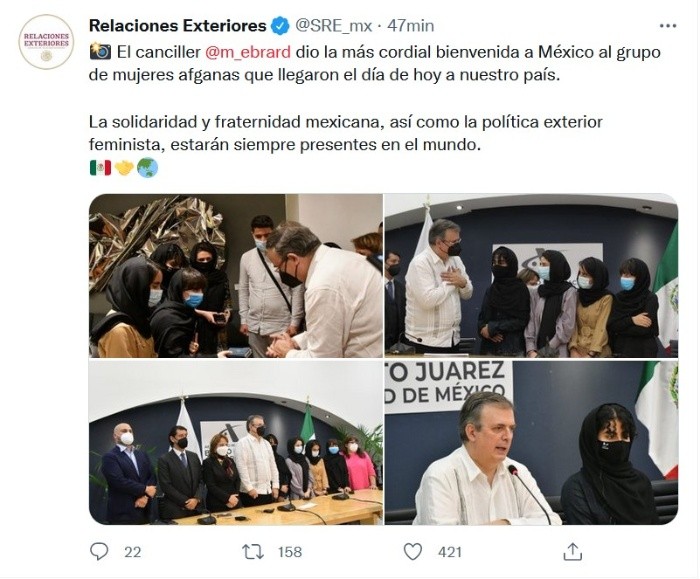
Task: Open the Relaciones Exteriores display name
Action: click(x=178, y=26)
